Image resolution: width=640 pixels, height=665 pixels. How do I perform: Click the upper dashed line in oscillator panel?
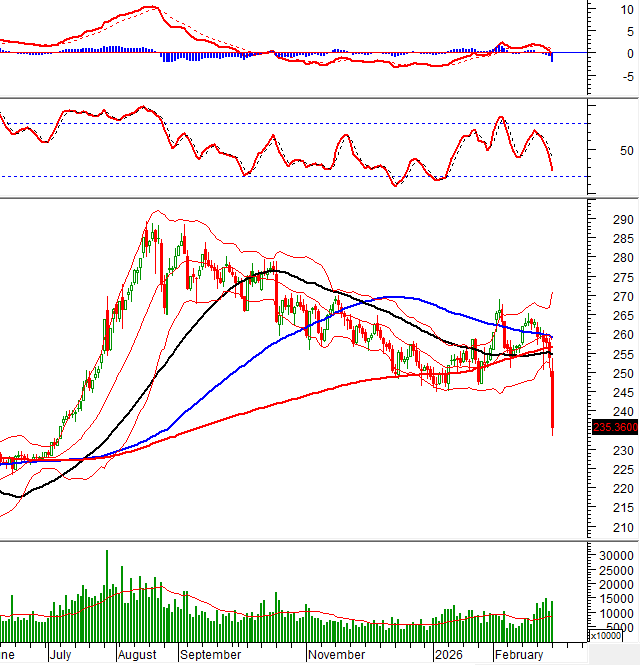300,124
